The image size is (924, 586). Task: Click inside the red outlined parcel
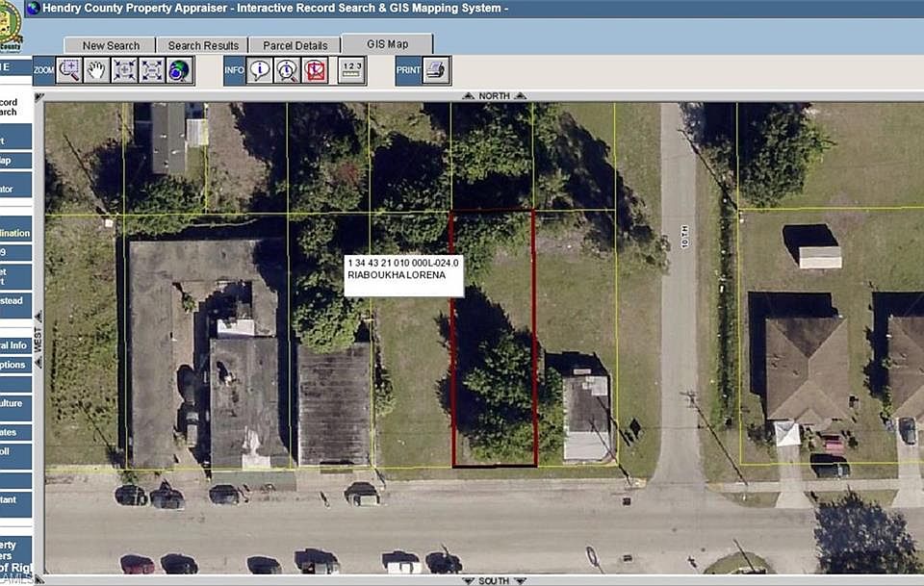click(x=493, y=338)
